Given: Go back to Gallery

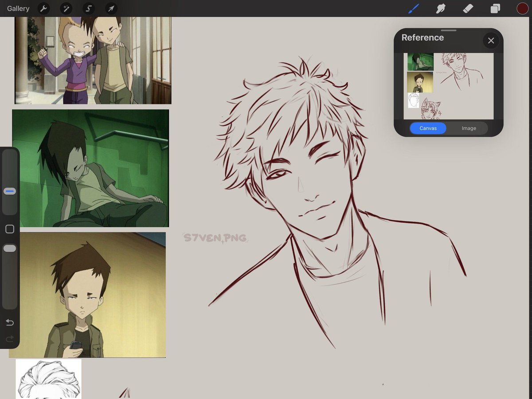Looking at the screenshot, I should [18, 8].
